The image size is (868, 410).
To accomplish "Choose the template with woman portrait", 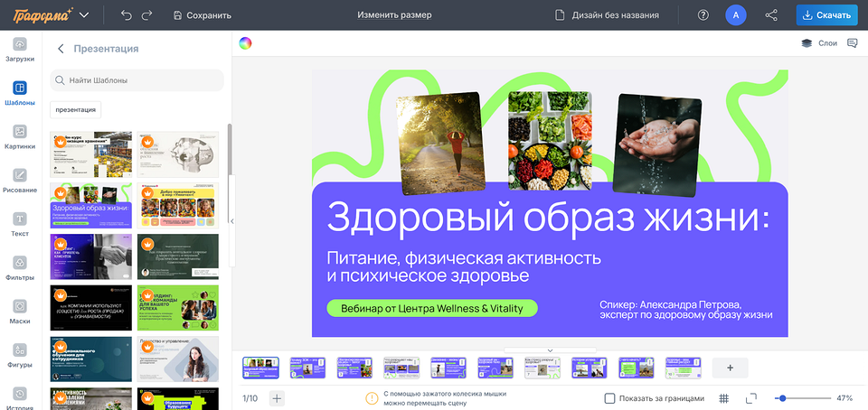I will 178,359.
